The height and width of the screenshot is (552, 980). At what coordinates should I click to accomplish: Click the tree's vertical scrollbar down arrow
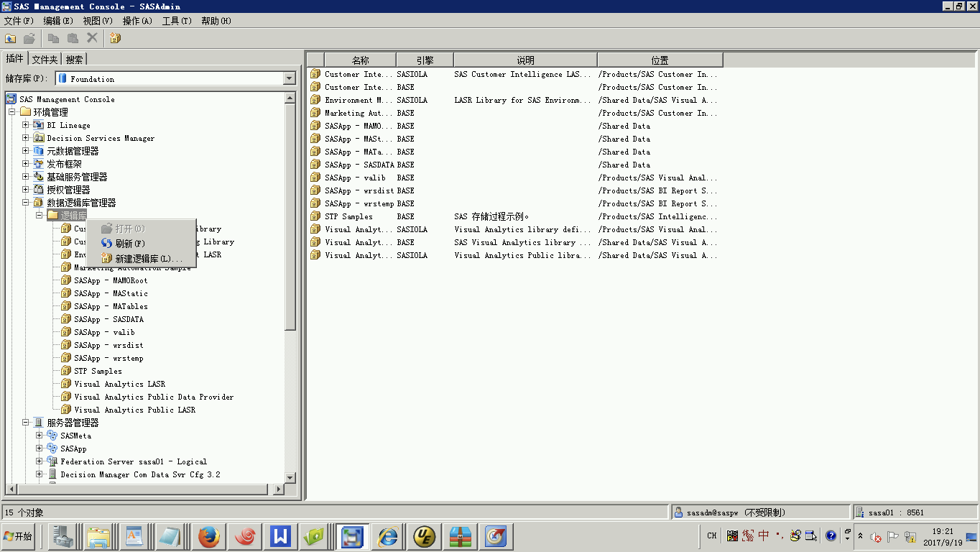click(x=290, y=478)
